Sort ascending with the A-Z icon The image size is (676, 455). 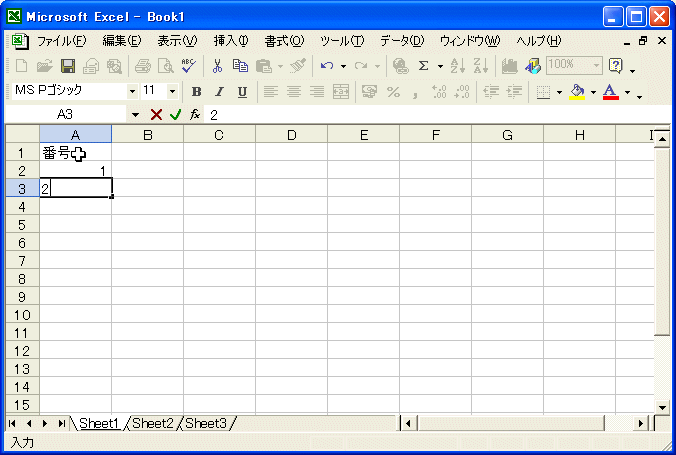coord(458,66)
